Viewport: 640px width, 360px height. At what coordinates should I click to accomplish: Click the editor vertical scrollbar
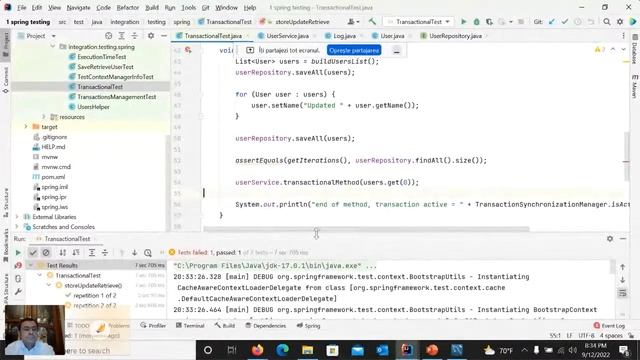[627, 156]
